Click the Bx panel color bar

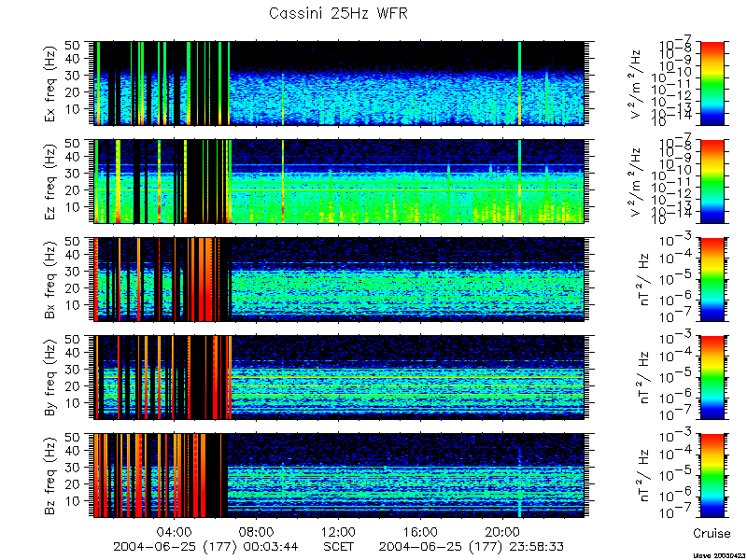pos(712,279)
